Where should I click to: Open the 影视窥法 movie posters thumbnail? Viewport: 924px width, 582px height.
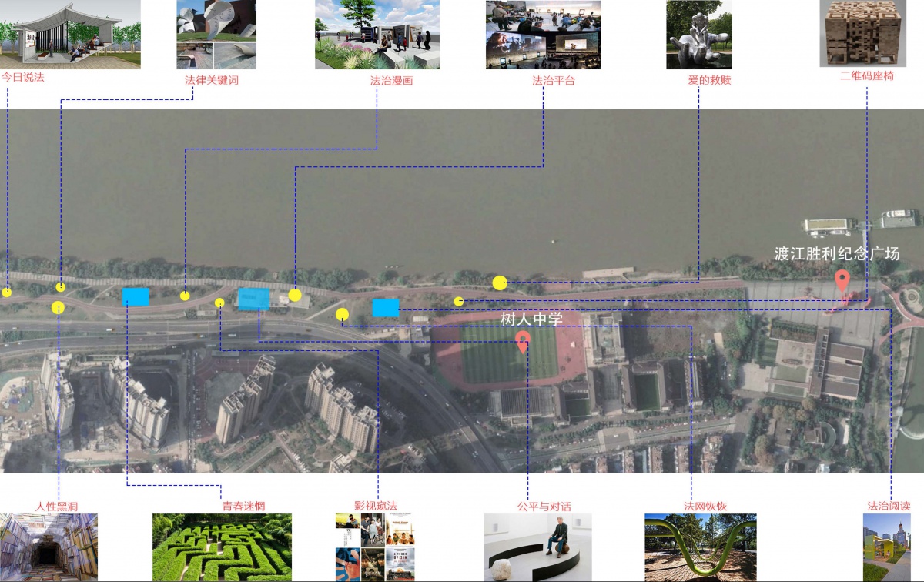pos(375,547)
